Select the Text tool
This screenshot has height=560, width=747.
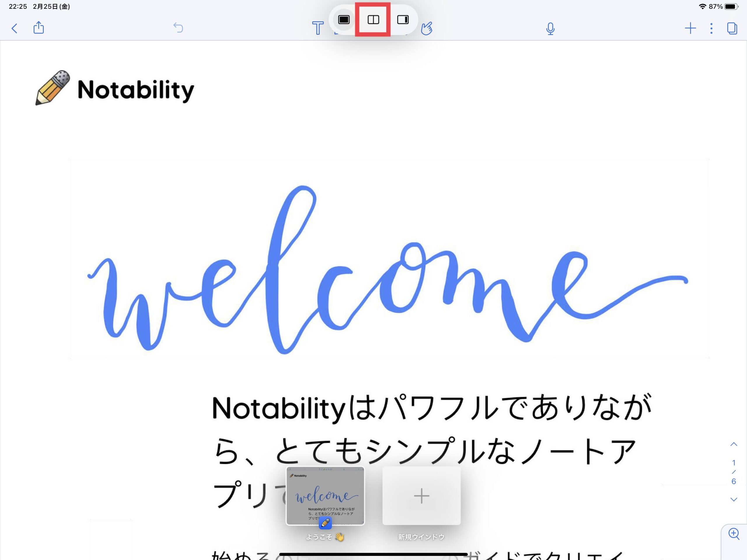(x=317, y=28)
